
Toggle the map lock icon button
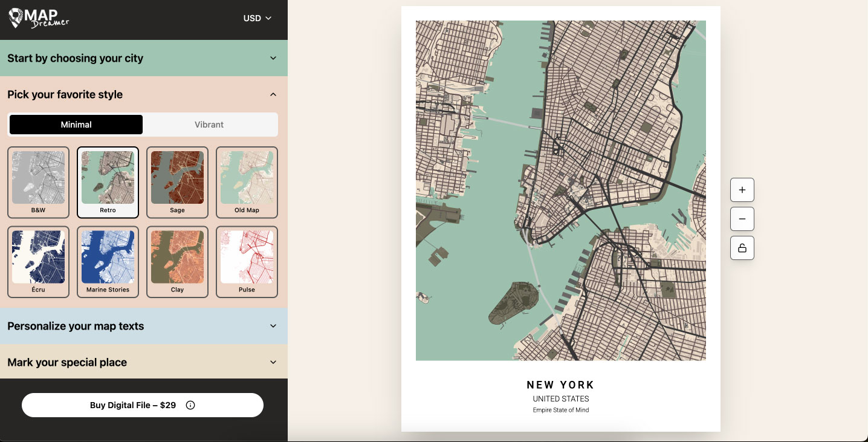742,248
